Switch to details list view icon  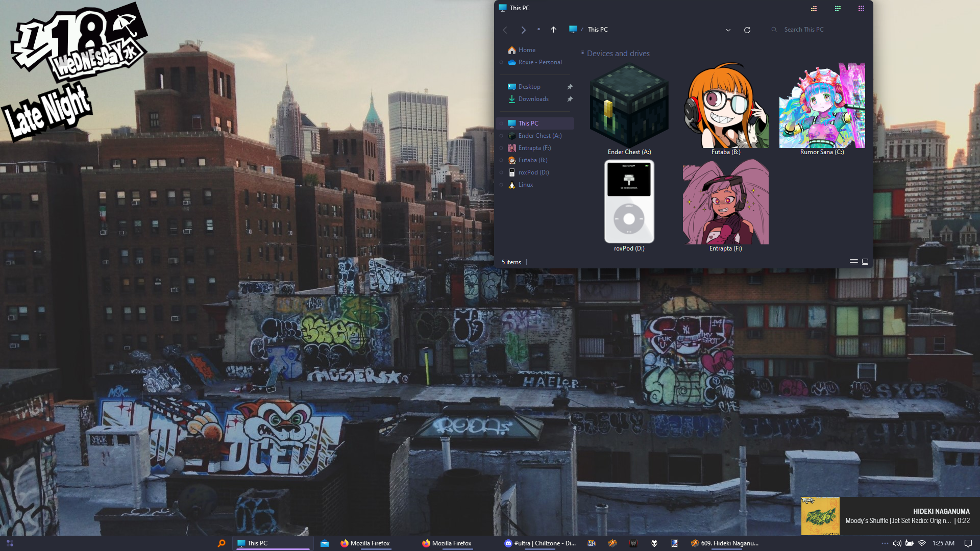click(853, 262)
